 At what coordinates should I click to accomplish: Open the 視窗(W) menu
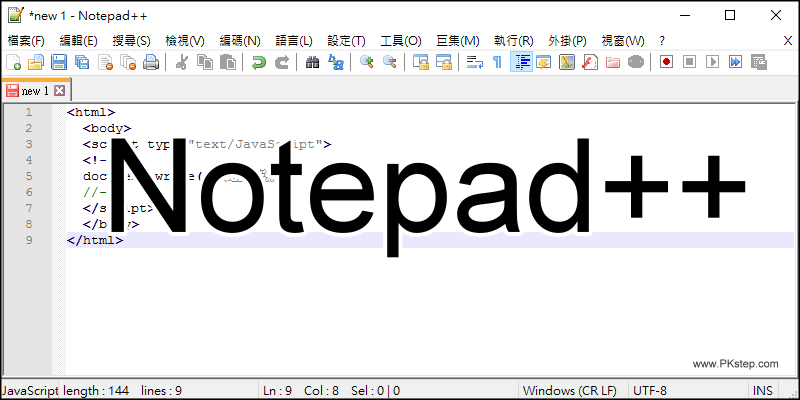pos(622,41)
